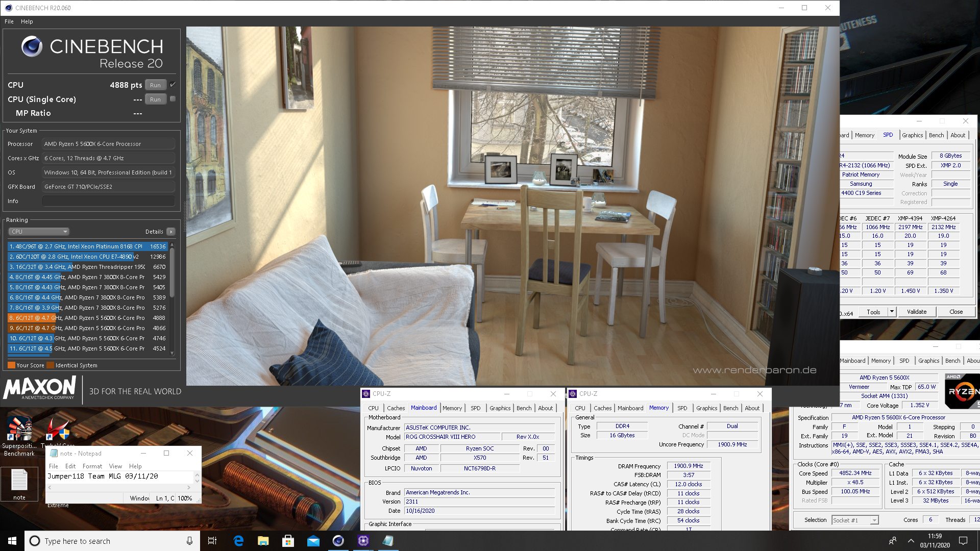Open File Explorer from taskbar
Viewport: 980px width, 551px height.
pos(263,541)
